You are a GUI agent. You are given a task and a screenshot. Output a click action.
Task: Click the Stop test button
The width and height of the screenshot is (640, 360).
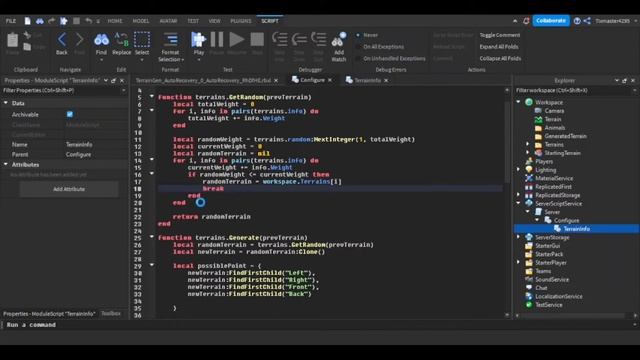coord(257,40)
